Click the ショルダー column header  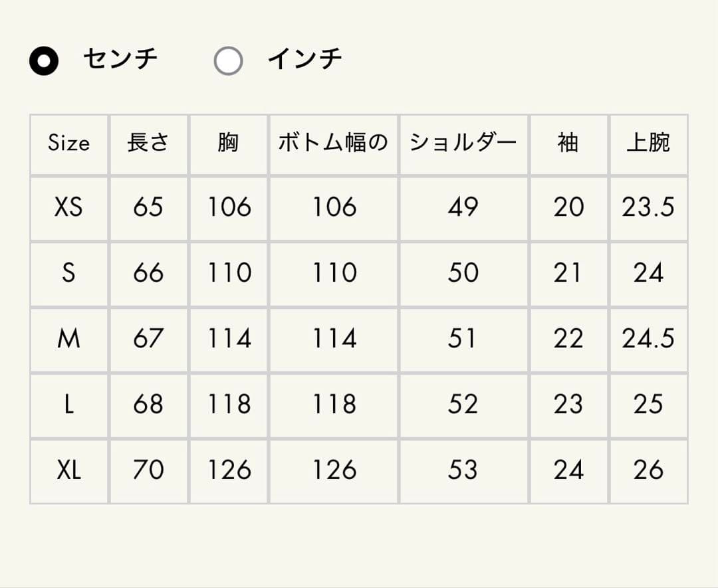463,144
